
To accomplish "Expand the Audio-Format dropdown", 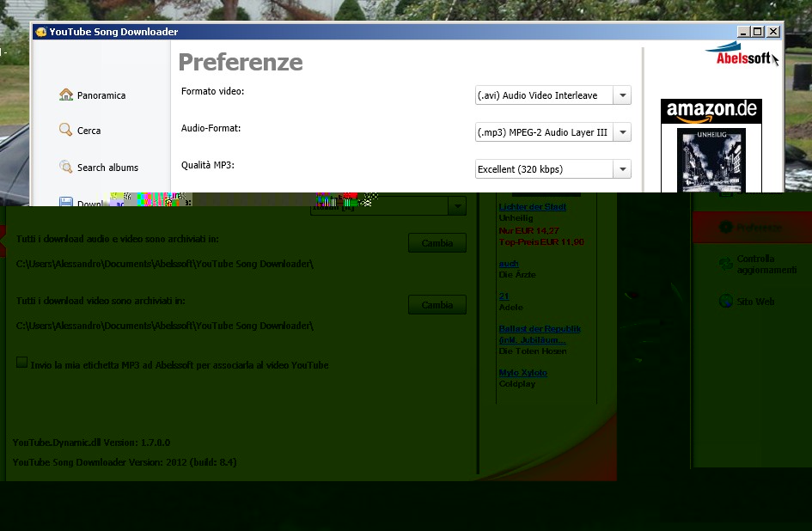I will tap(622, 132).
